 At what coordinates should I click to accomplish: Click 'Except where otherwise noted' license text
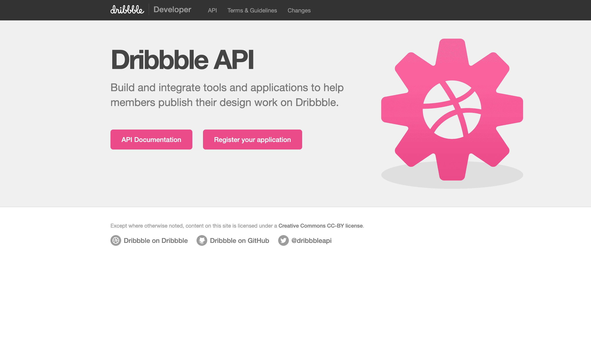point(237,226)
